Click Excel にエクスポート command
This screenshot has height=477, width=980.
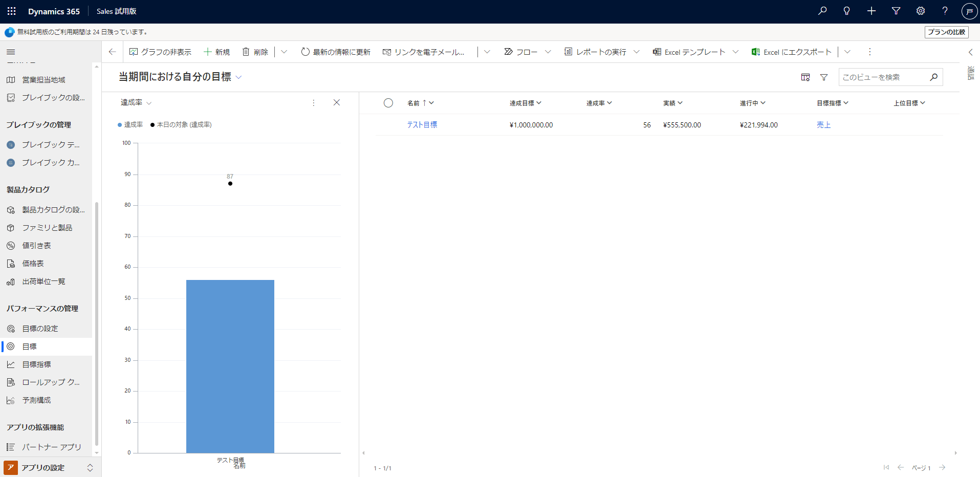[792, 52]
